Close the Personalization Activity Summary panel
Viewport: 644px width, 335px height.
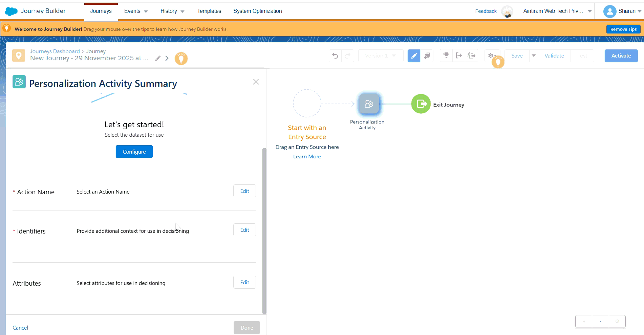256,82
